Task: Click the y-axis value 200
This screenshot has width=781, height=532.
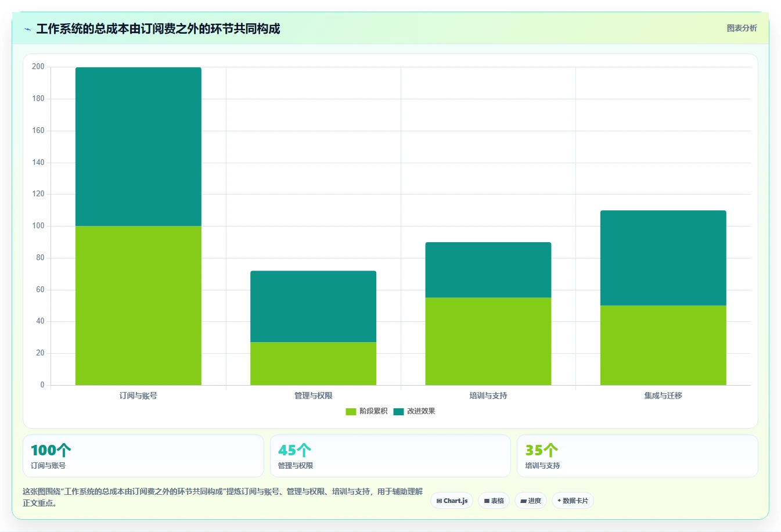Action: (x=38, y=67)
